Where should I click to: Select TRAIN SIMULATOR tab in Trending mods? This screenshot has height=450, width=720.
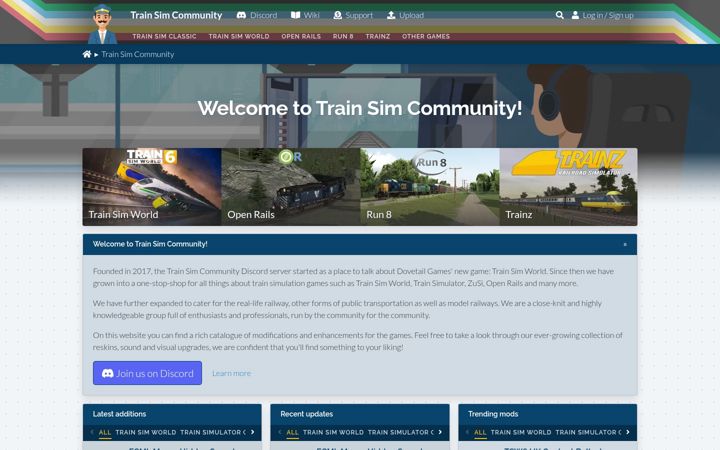586,432
